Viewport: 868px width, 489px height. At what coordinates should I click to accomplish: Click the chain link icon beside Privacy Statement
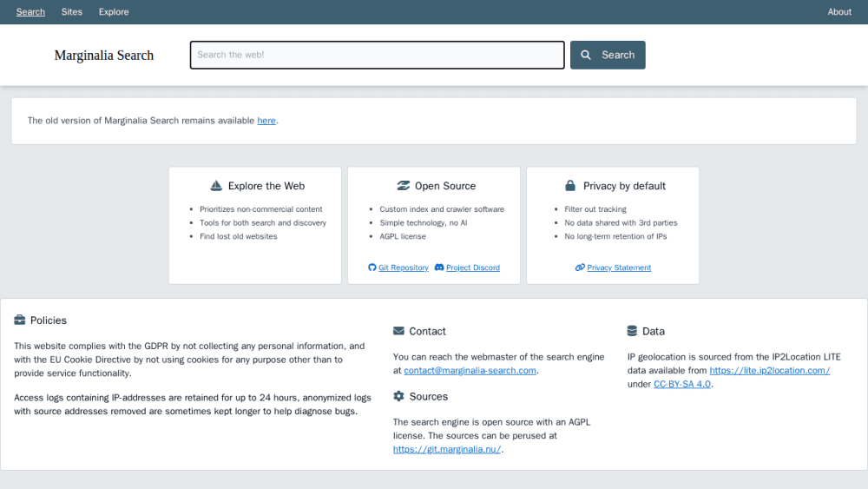click(x=580, y=268)
